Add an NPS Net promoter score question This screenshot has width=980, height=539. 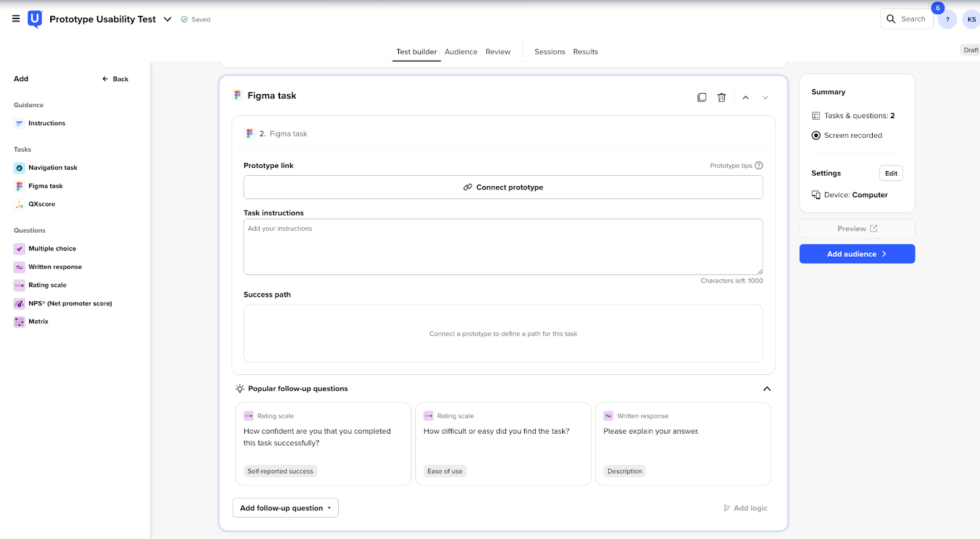pos(63,304)
